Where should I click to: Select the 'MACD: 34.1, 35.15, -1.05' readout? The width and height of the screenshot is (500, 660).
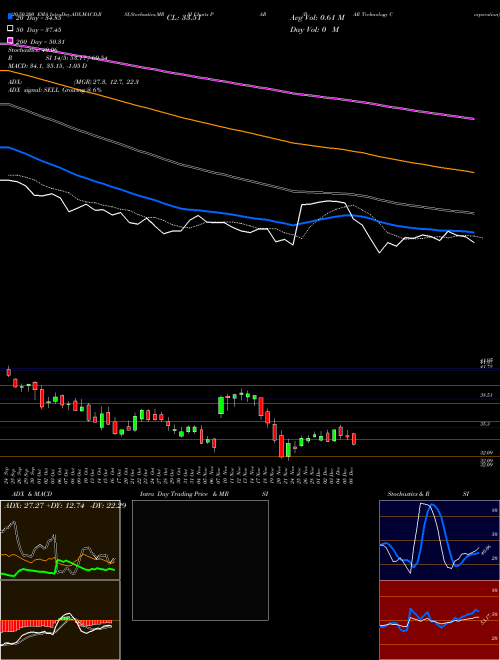[45, 66]
